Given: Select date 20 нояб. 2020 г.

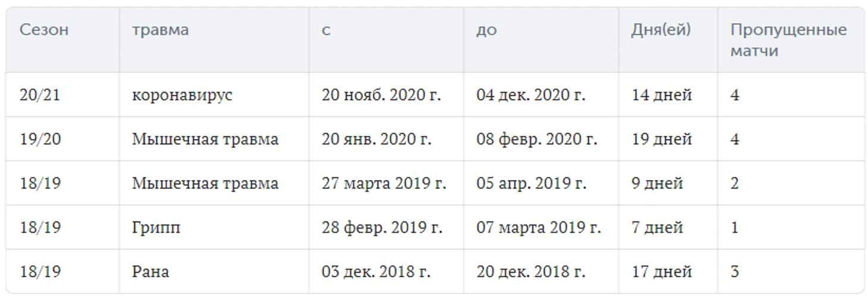Looking at the screenshot, I should click(381, 95).
